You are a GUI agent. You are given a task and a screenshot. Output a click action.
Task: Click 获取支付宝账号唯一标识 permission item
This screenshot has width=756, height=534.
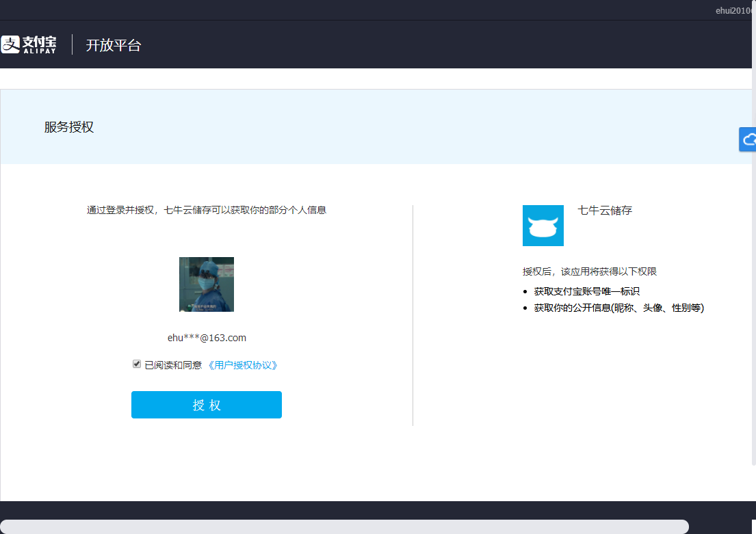tap(587, 291)
